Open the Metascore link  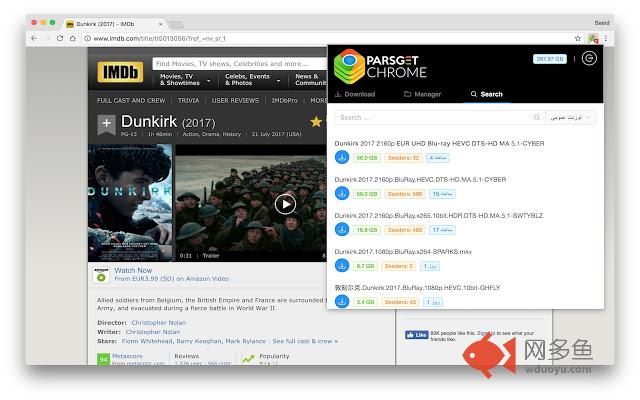127,356
